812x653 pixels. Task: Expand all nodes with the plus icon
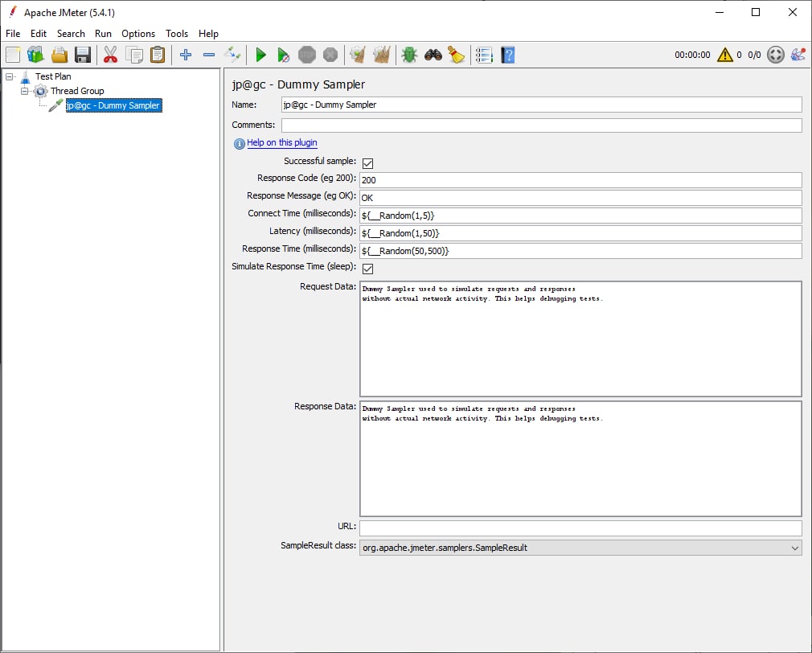(x=186, y=55)
